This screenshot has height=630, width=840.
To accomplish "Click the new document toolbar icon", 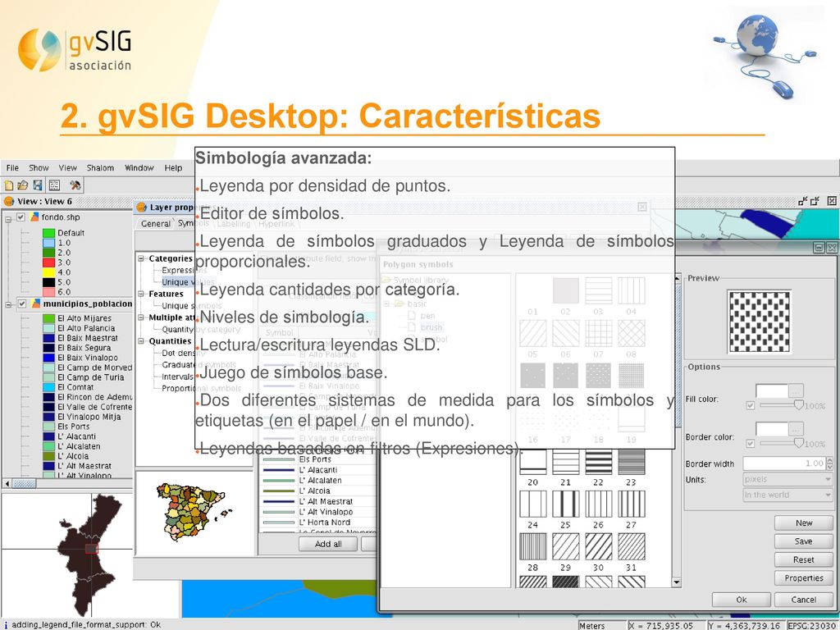I will point(8,185).
